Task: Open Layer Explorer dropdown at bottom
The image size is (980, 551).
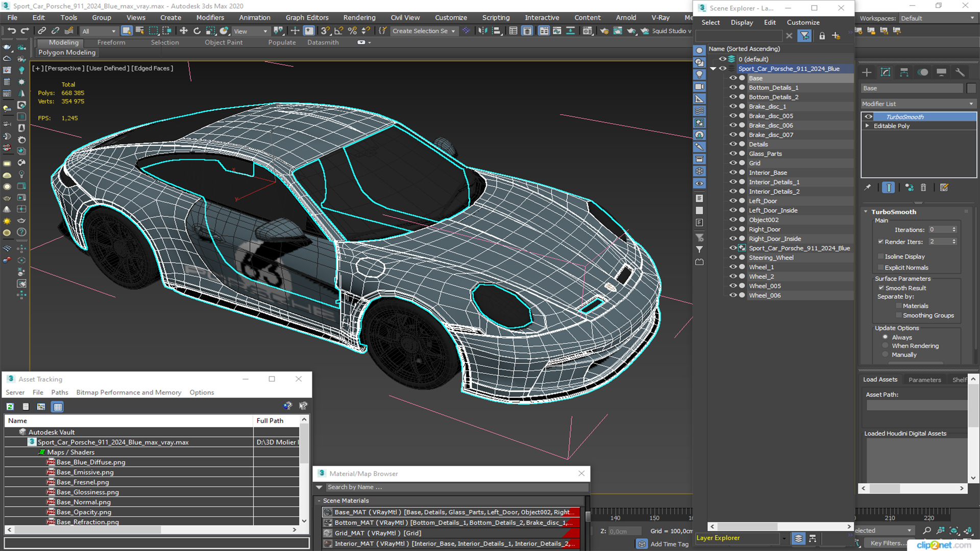Action: (x=784, y=538)
